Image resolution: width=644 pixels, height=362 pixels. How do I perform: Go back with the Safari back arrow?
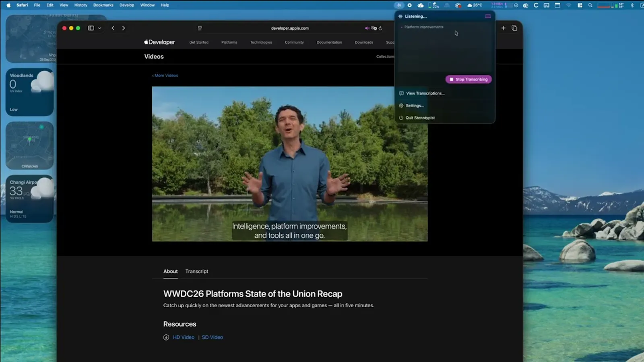click(113, 28)
